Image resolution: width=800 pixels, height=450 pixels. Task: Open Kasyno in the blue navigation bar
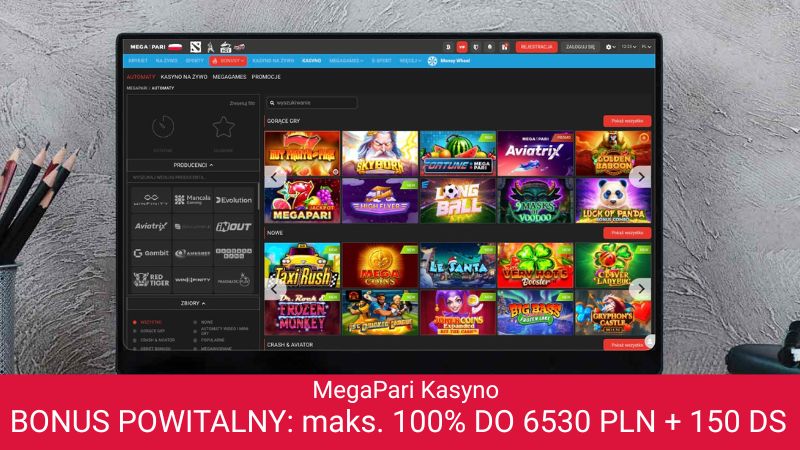(x=311, y=61)
